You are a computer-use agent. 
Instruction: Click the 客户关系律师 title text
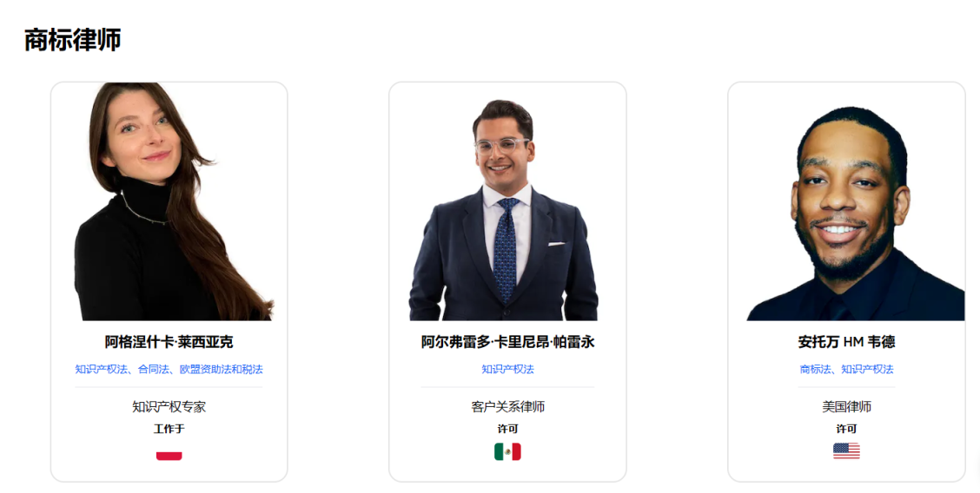[x=507, y=407]
